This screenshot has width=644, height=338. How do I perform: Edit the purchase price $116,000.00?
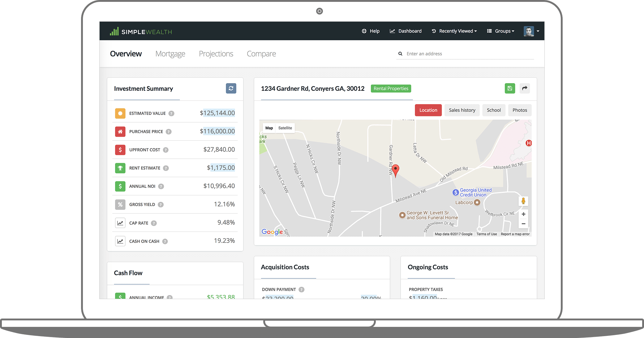coord(219,131)
